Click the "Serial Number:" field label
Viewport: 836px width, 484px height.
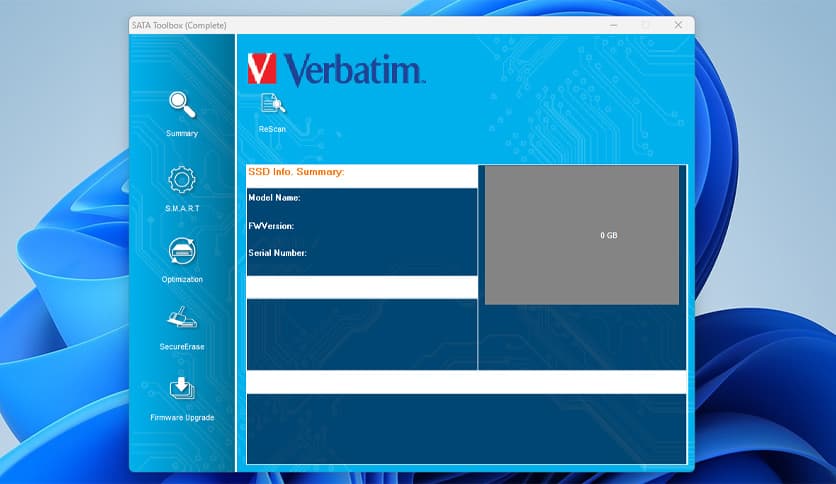click(x=277, y=253)
